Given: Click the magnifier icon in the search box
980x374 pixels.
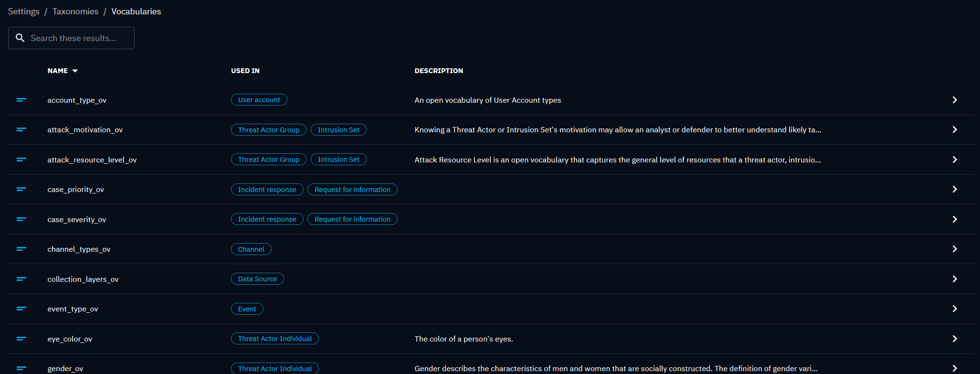Looking at the screenshot, I should [x=20, y=38].
